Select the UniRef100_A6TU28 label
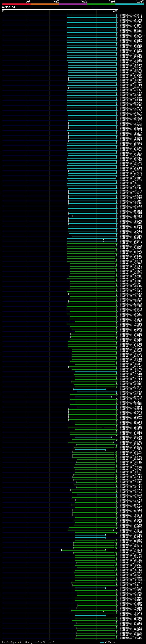146x644 pixels. coord(131,243)
